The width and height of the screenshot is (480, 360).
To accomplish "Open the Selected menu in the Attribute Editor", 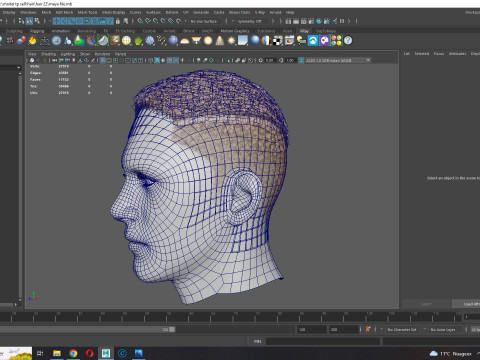I will tap(422, 54).
